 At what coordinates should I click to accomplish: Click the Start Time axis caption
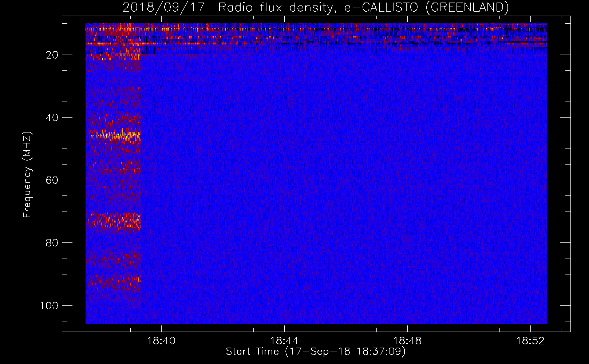click(x=316, y=352)
